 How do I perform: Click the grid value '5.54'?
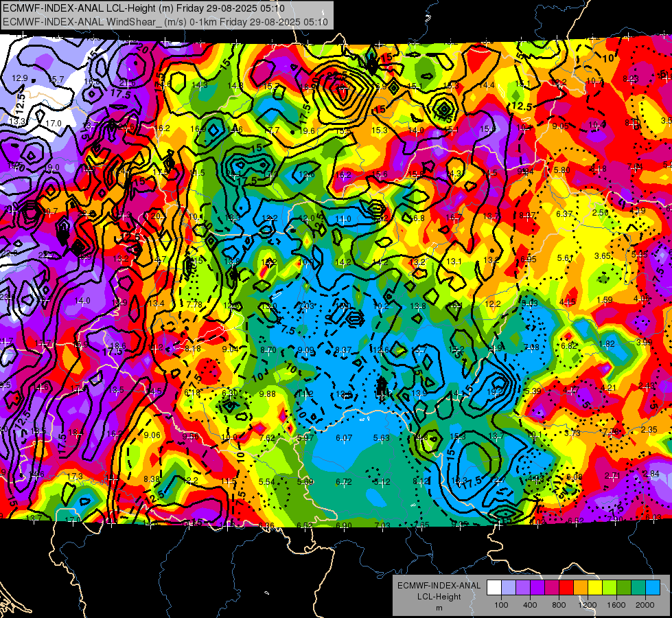tap(266, 482)
